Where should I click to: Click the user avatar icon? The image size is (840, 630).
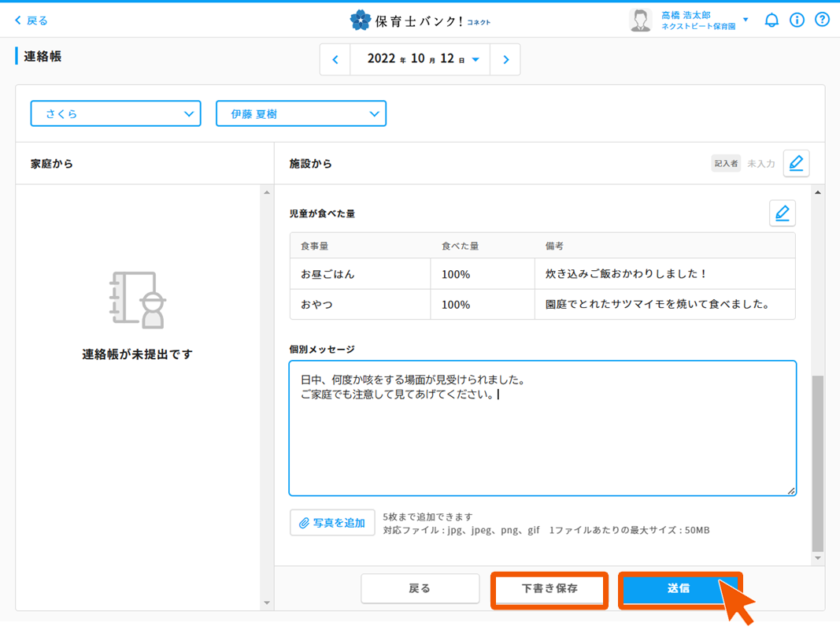click(x=641, y=20)
